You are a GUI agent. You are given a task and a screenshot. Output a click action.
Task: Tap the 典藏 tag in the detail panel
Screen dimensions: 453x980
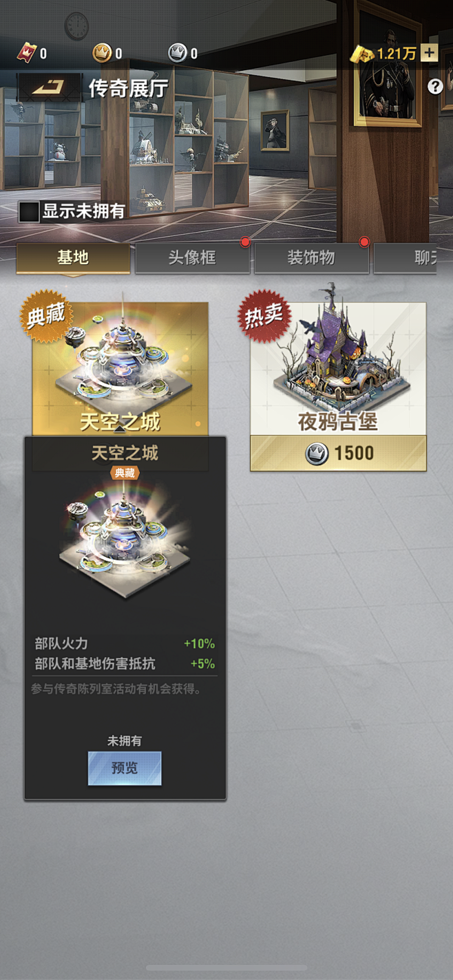(x=125, y=473)
